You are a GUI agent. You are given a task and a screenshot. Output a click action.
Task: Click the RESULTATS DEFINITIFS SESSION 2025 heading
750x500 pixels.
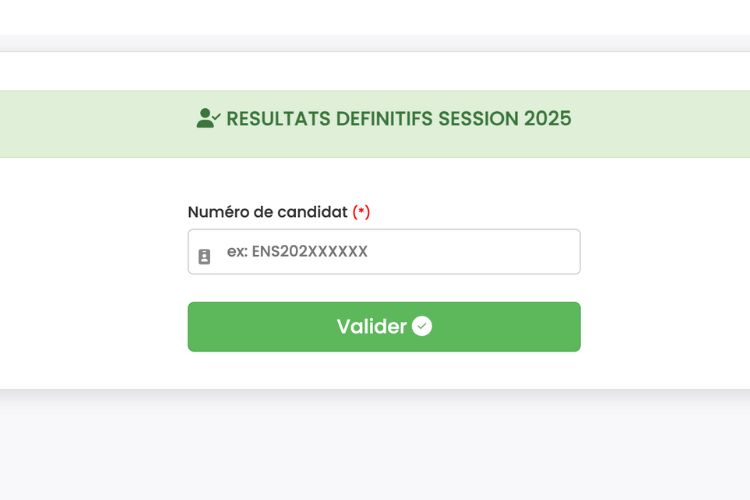click(x=398, y=119)
